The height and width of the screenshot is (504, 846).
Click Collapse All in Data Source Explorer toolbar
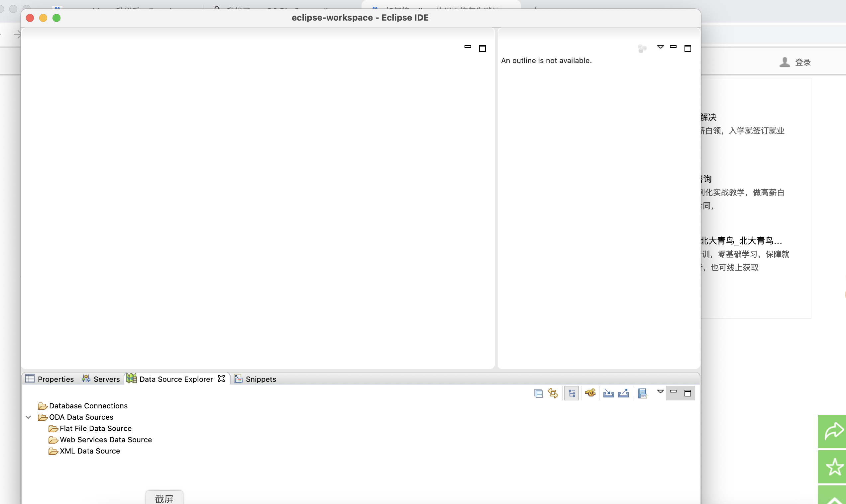538,393
